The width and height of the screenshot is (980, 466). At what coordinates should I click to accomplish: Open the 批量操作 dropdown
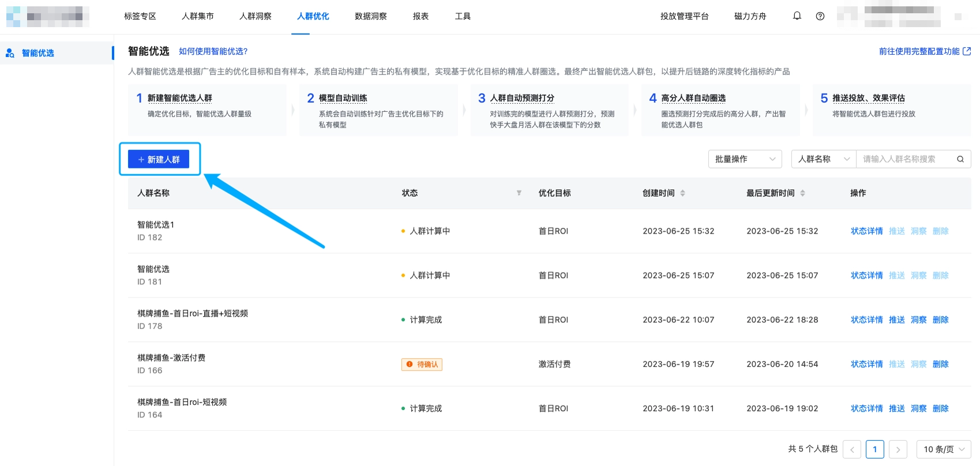coord(745,159)
